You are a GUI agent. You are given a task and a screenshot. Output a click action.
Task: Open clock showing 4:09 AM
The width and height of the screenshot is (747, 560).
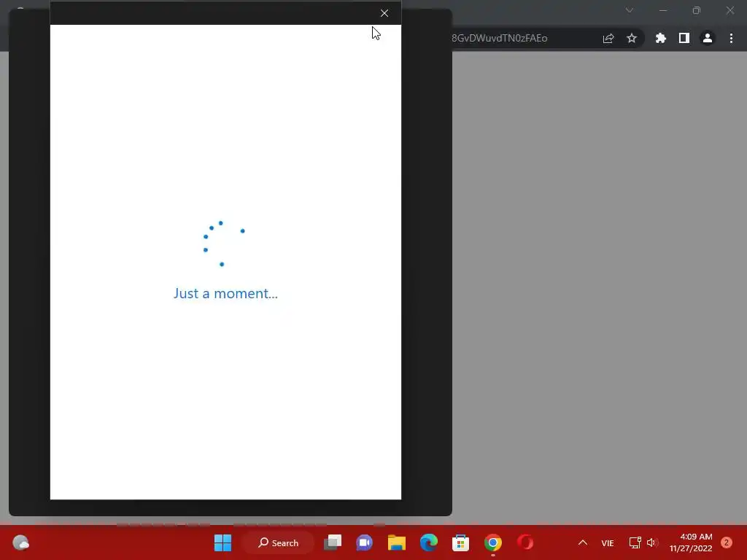(x=691, y=542)
